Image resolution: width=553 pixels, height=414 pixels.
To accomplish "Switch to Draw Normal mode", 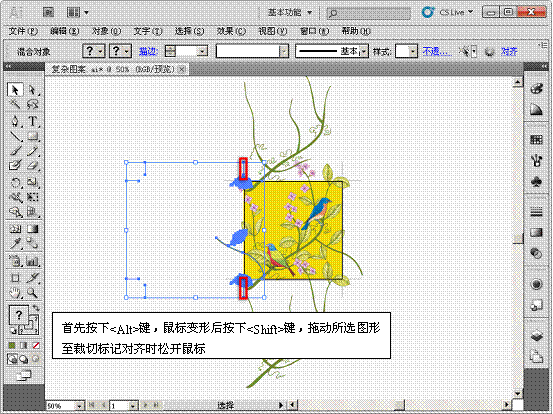I will click(12, 359).
